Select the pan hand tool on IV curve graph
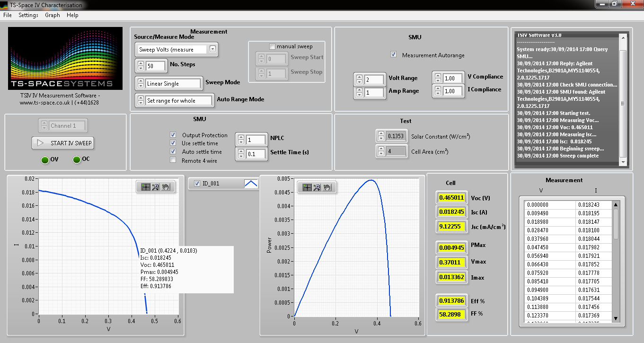 (x=165, y=187)
